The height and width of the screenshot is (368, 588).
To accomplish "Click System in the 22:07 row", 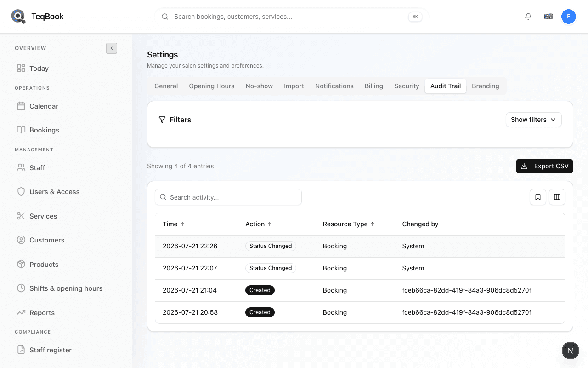I will (413, 268).
